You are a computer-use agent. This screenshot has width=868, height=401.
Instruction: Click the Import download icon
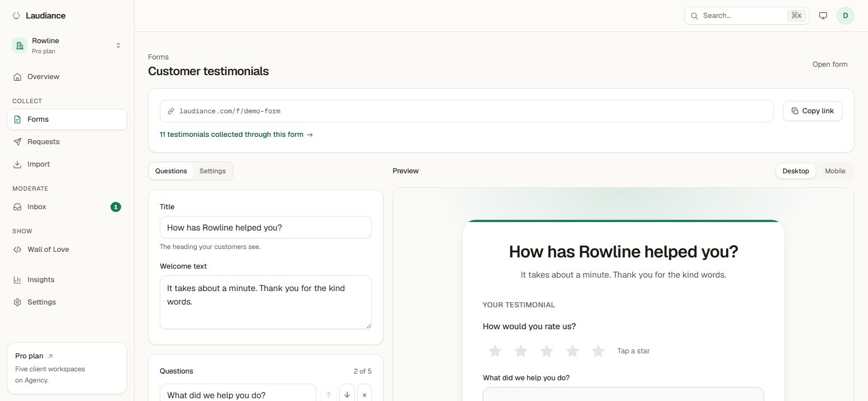pos(17,164)
